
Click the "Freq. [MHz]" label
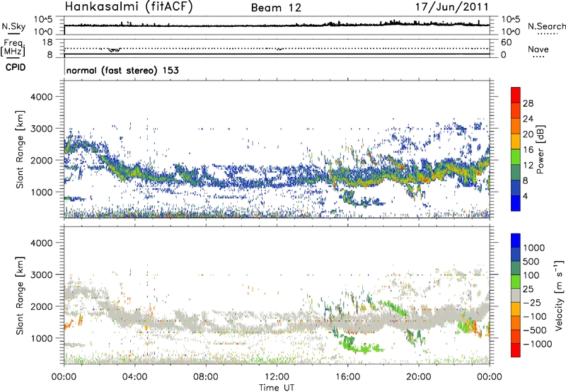point(13,48)
